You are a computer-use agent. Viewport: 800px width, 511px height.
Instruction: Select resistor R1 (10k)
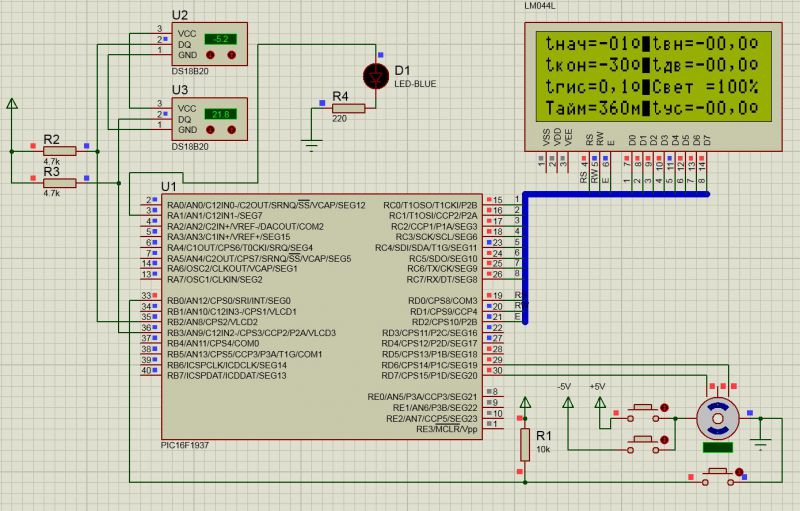point(523,443)
